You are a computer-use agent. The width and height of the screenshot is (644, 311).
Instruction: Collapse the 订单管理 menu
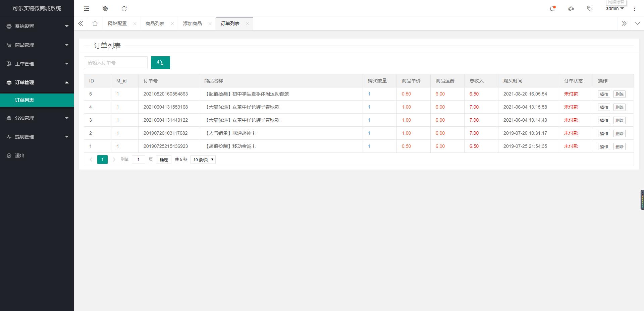(67, 82)
